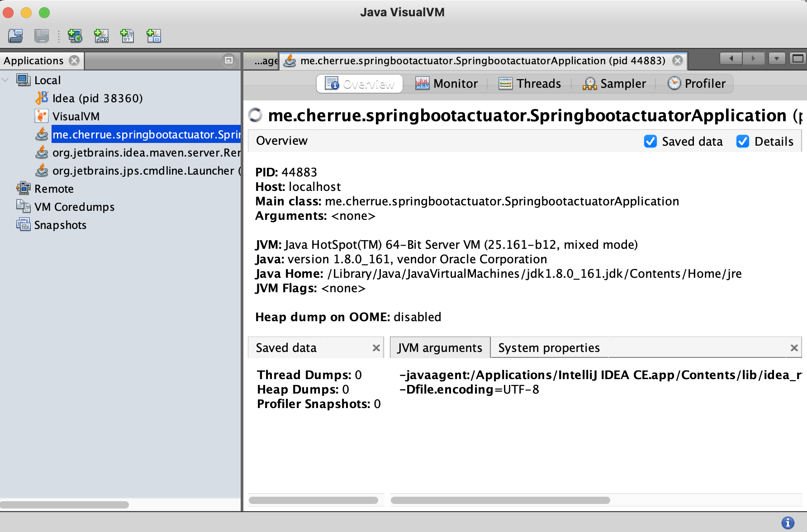Switch to the truncated '...age' document tab
Viewport: 807px width, 532px height.
[x=261, y=61]
